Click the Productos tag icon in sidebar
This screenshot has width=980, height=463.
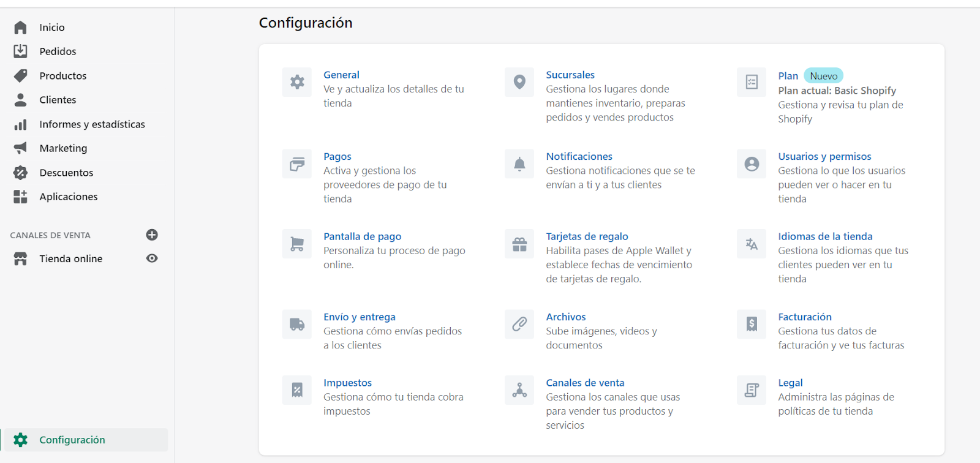coord(20,76)
